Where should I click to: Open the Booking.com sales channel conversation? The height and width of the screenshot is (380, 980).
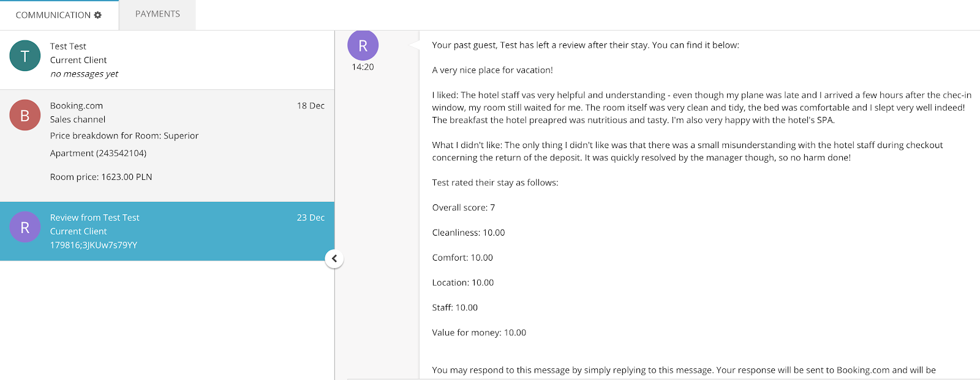pos(167,146)
